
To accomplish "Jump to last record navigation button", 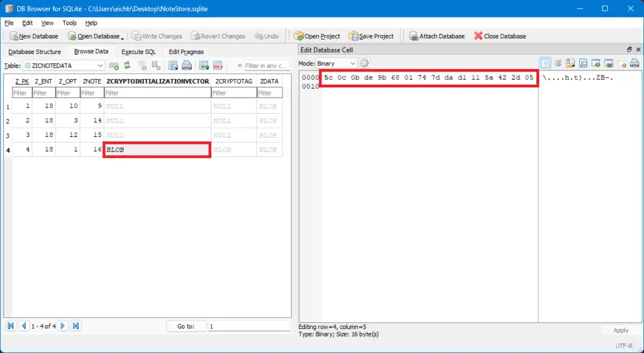I will [x=75, y=326].
